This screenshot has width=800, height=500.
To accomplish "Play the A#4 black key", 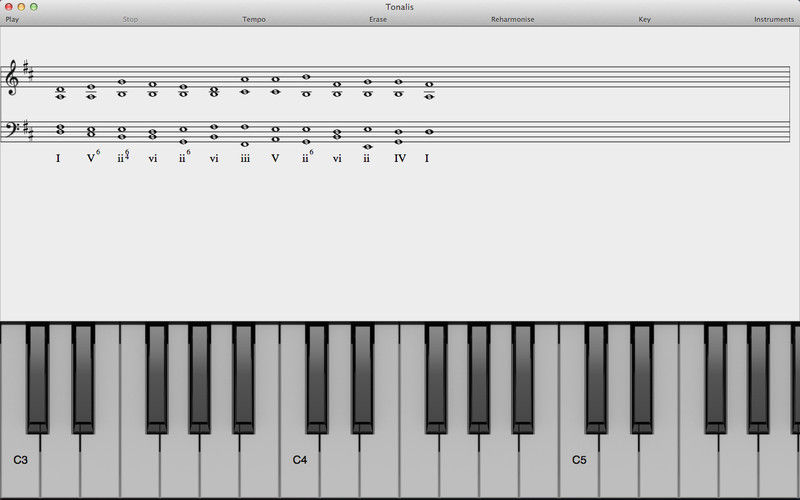I will (523, 378).
